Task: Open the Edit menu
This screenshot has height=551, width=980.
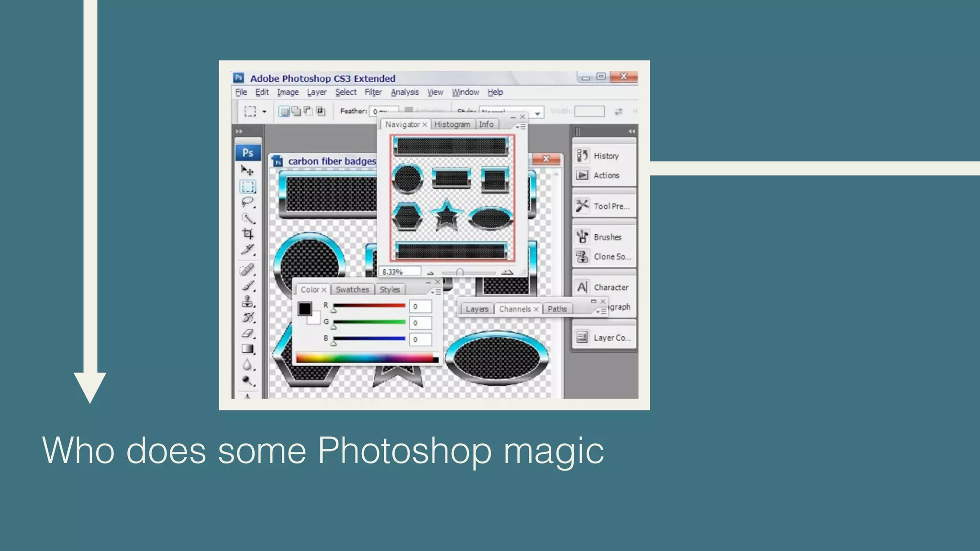Action: (262, 92)
